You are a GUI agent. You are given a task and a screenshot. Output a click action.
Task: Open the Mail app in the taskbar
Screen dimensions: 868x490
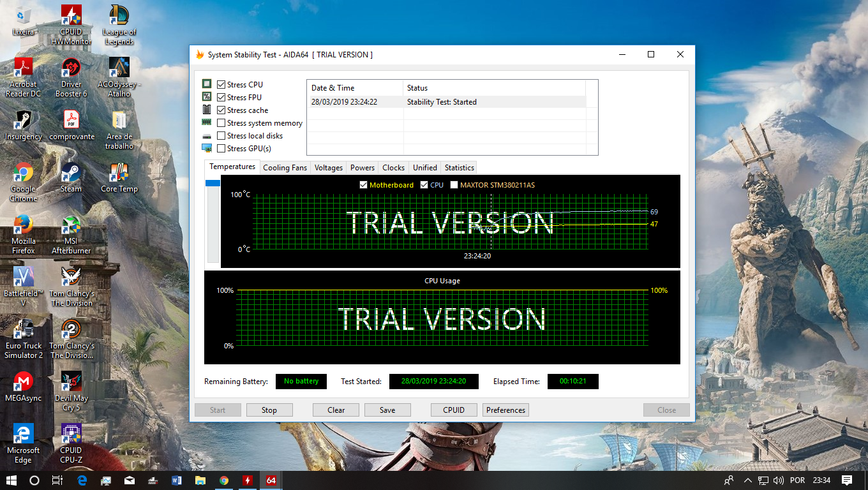click(129, 480)
